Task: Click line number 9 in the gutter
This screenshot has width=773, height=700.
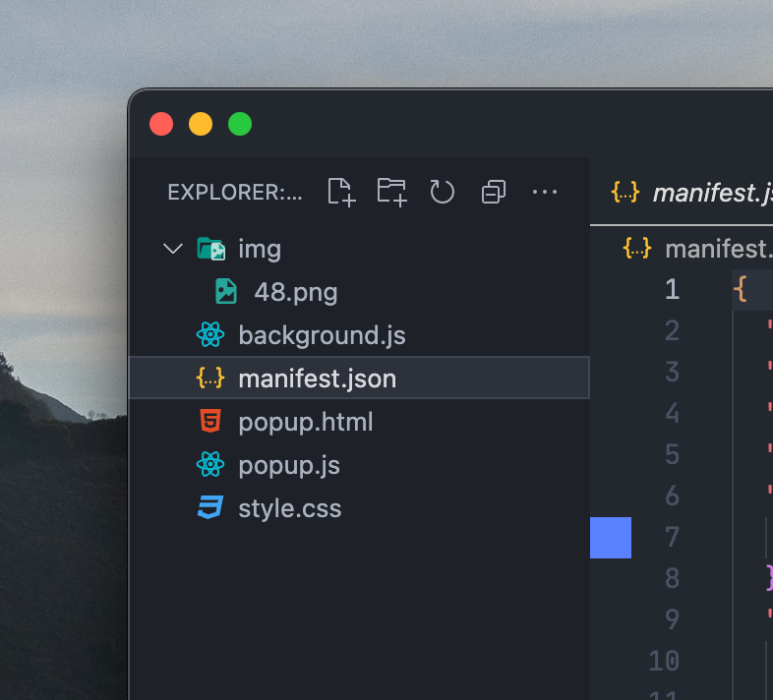Action: click(672, 619)
